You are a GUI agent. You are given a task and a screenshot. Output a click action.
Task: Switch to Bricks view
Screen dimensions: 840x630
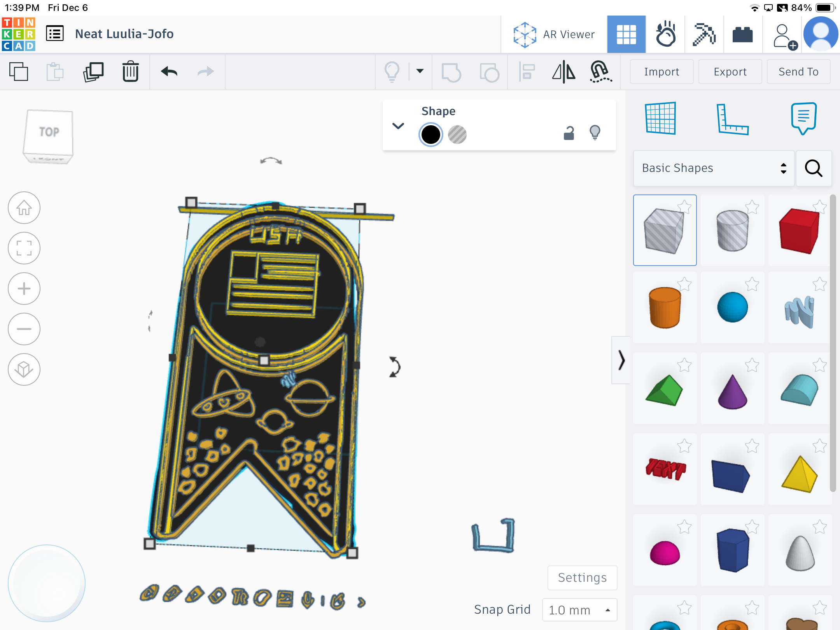pos(742,34)
